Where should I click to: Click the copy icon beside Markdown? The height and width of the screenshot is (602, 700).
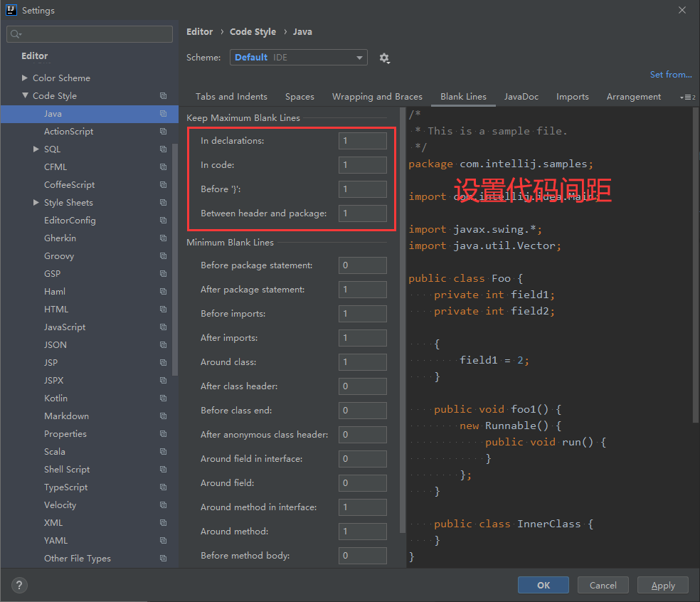164,416
